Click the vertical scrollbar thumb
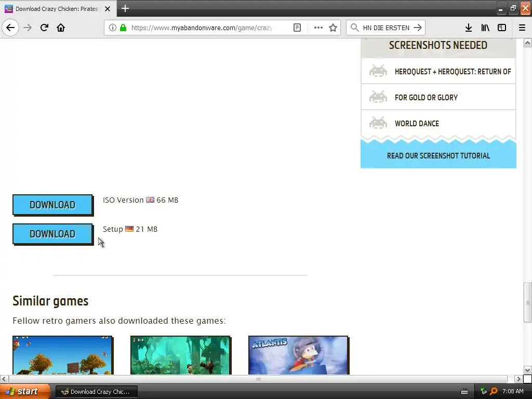532x399 pixels. tap(528, 302)
